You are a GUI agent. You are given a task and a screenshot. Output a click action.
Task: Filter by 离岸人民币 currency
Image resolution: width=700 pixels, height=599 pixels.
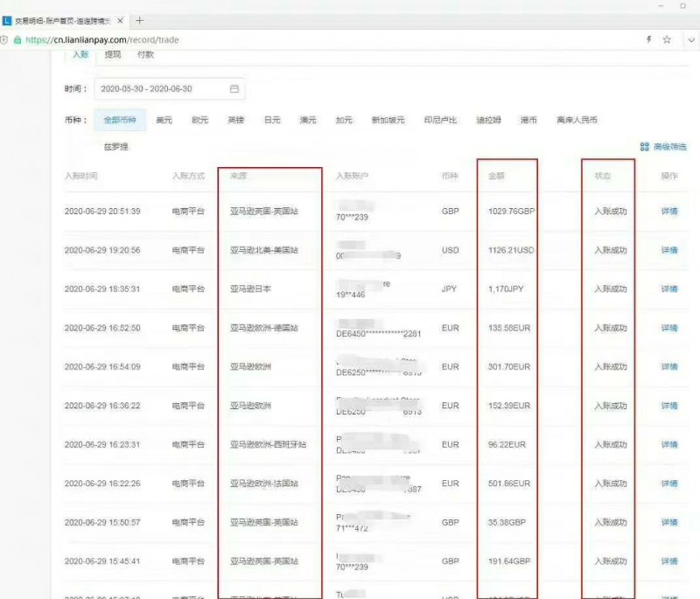coord(577,120)
